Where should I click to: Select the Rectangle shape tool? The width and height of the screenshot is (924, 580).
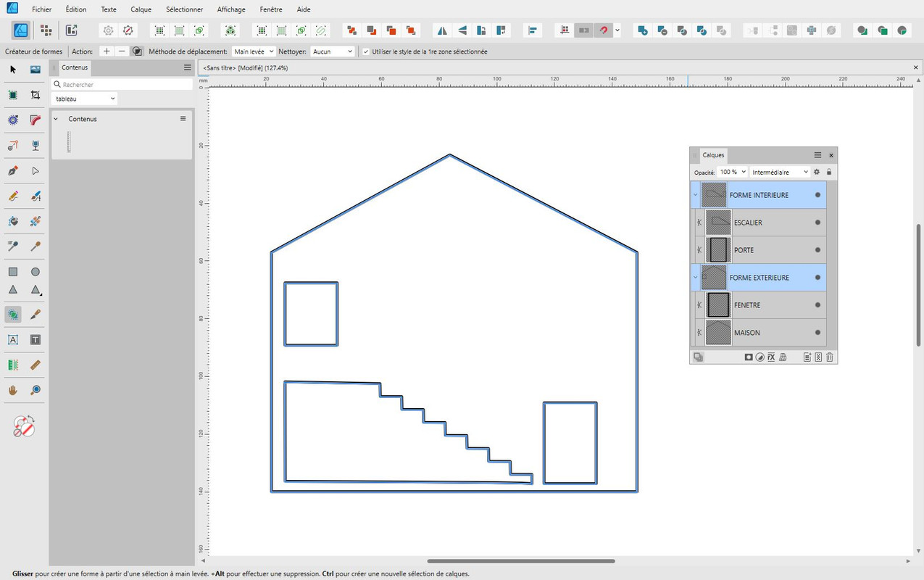tap(13, 272)
